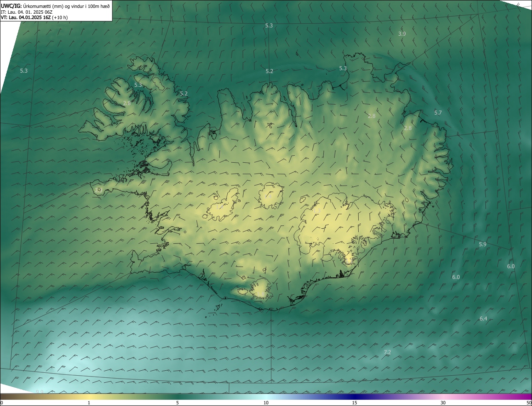The height and width of the screenshot is (406, 532).
Task: Click the 'VT: Lau. 04.01.2025 16Z (+10 h)' line
Action: click(x=34, y=17)
